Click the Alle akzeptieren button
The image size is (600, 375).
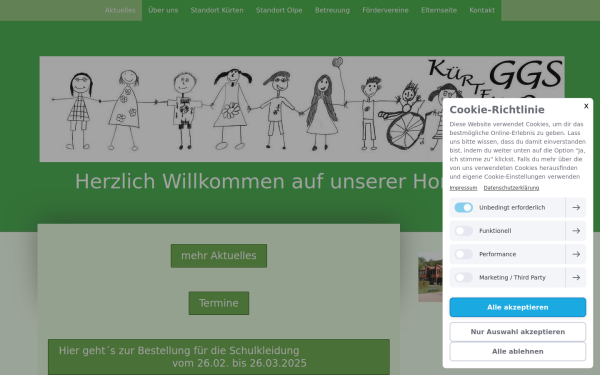[517, 307]
